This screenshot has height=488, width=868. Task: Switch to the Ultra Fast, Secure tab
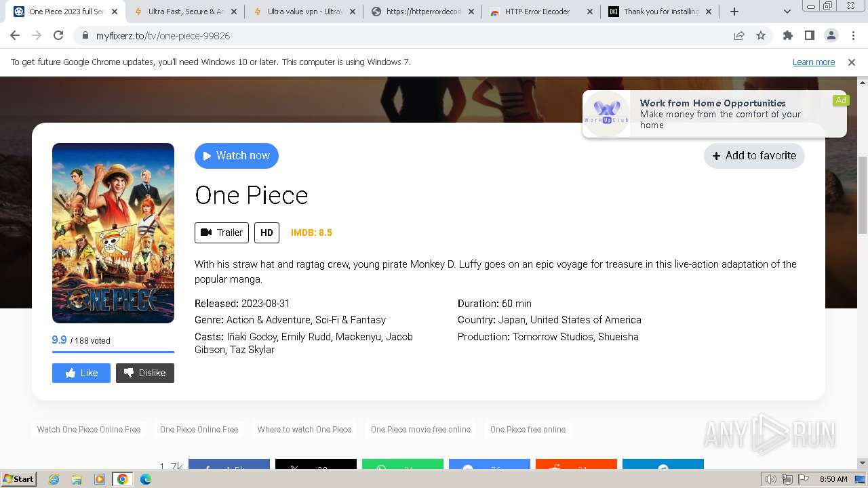tap(185, 12)
